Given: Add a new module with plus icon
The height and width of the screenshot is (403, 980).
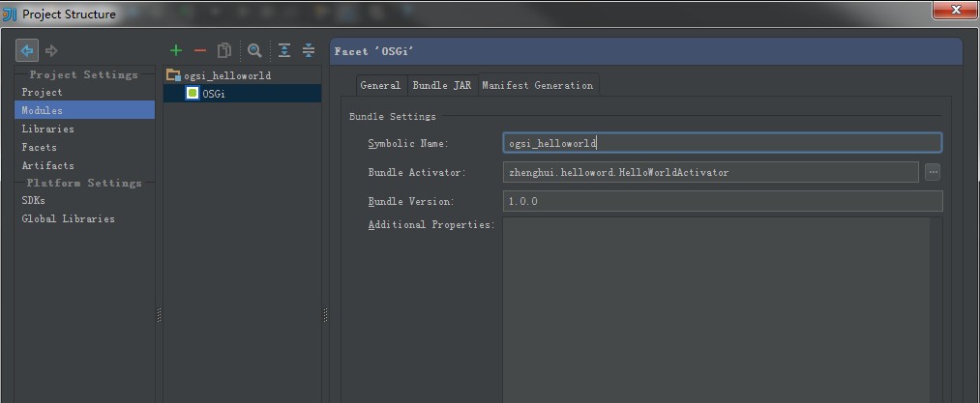Looking at the screenshot, I should (176, 50).
